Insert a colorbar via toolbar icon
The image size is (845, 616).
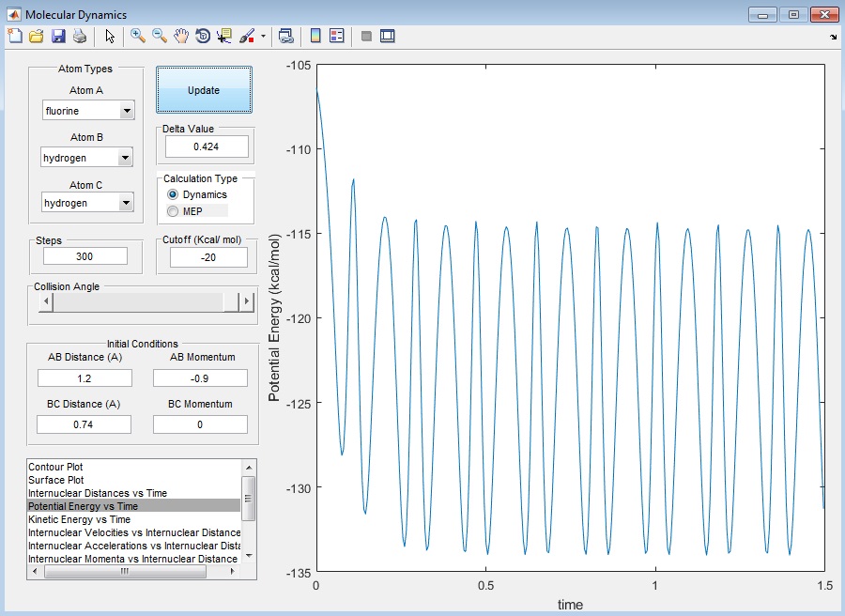pyautogui.click(x=315, y=36)
